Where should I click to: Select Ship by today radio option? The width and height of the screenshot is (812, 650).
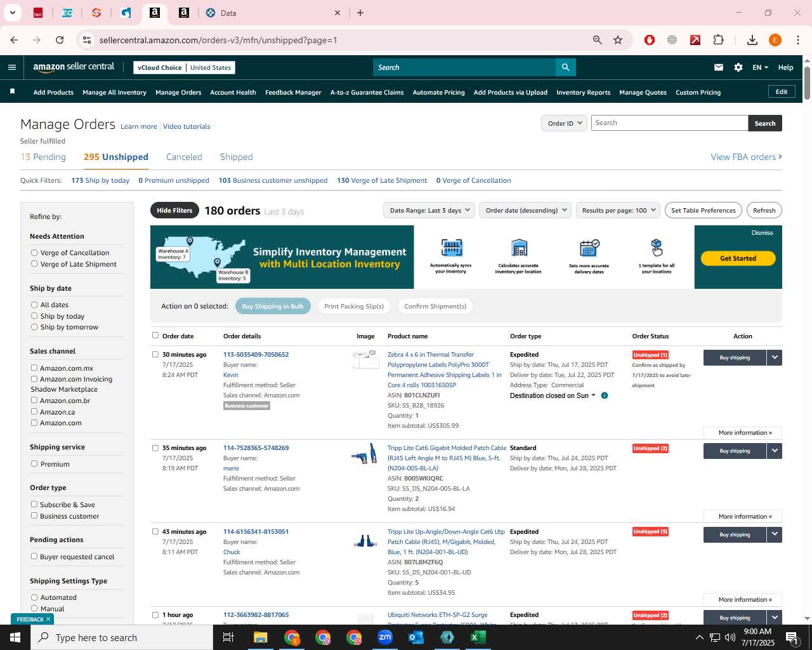coord(34,316)
